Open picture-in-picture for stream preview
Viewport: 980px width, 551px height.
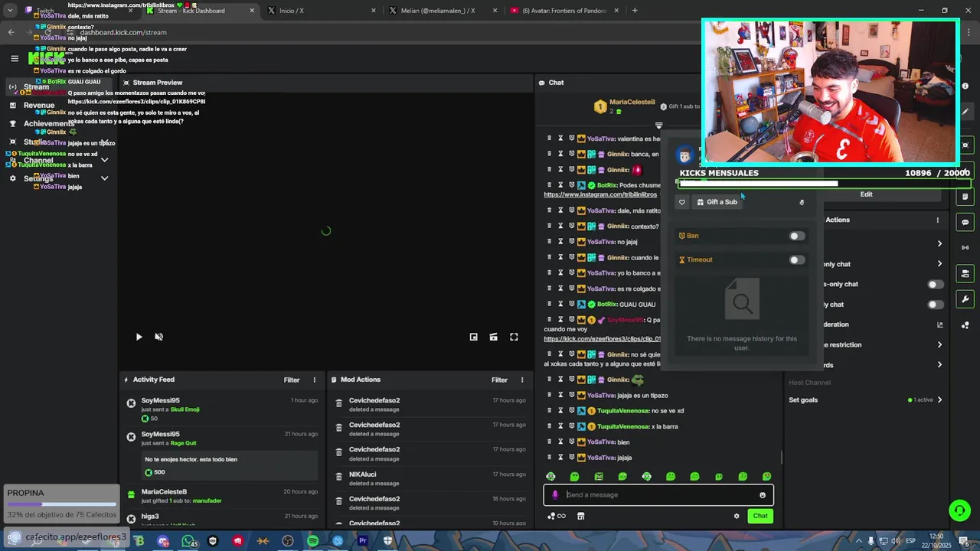[x=473, y=337]
